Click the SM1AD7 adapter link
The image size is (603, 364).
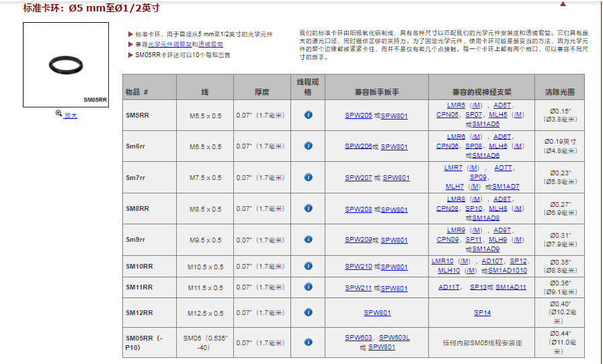coord(506,187)
